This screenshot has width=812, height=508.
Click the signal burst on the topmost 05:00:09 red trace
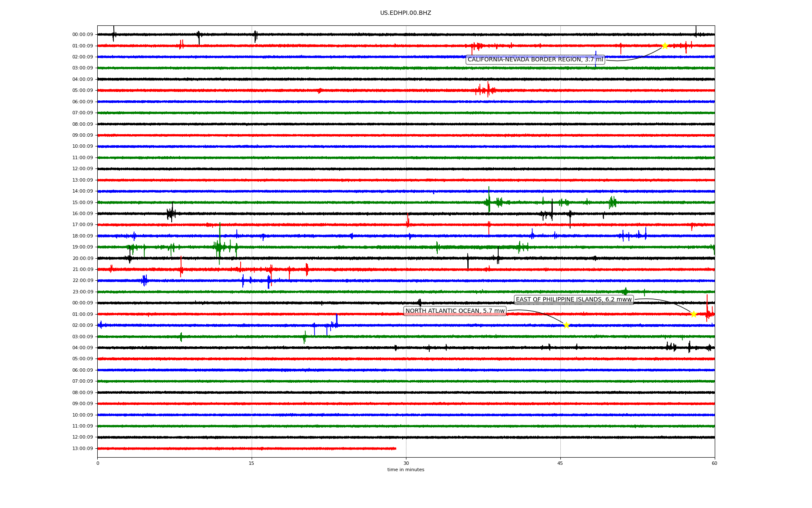[486, 90]
